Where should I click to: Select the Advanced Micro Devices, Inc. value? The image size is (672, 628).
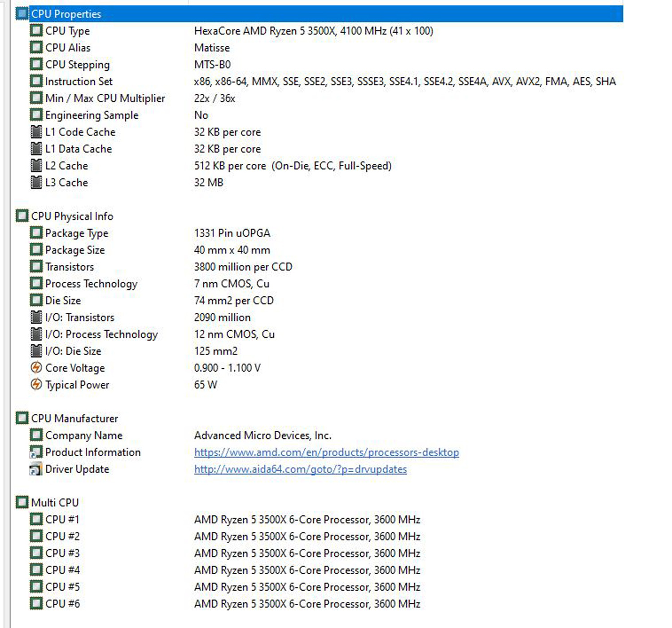pos(263,435)
